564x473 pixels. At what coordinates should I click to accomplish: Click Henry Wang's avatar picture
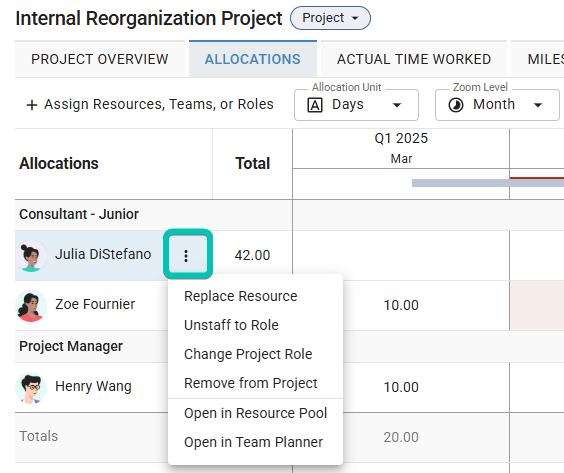pyautogui.click(x=31, y=388)
